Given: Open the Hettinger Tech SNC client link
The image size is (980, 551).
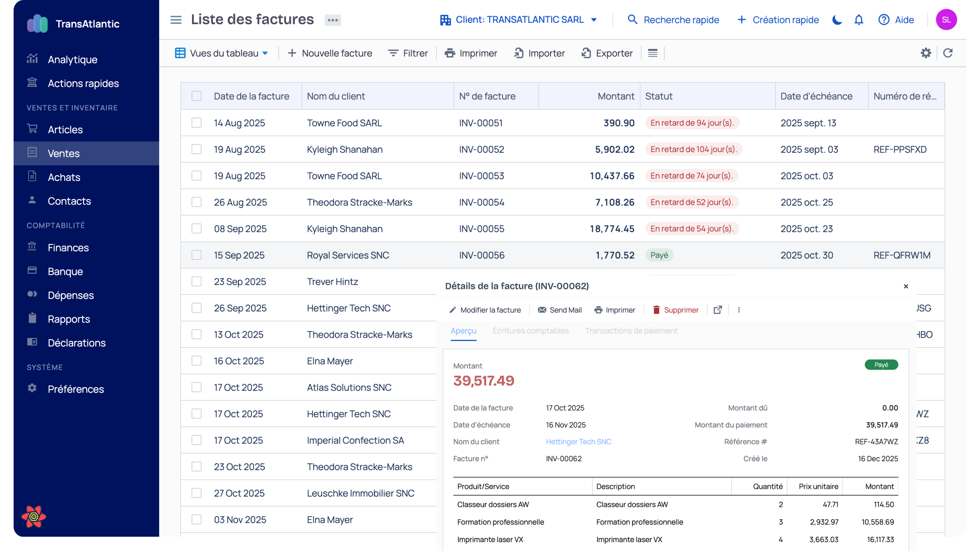Looking at the screenshot, I should 578,441.
